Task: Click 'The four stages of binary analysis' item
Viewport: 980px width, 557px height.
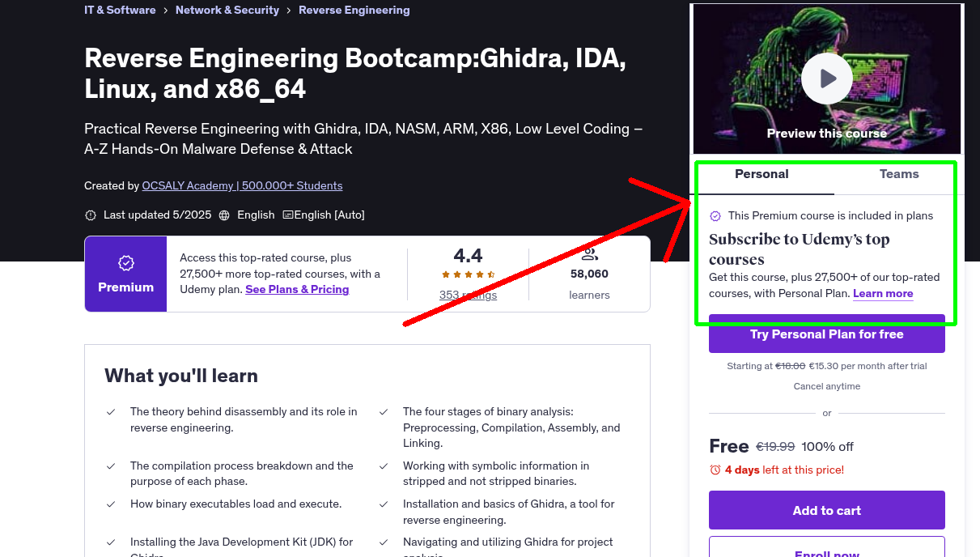Action: coord(511,427)
